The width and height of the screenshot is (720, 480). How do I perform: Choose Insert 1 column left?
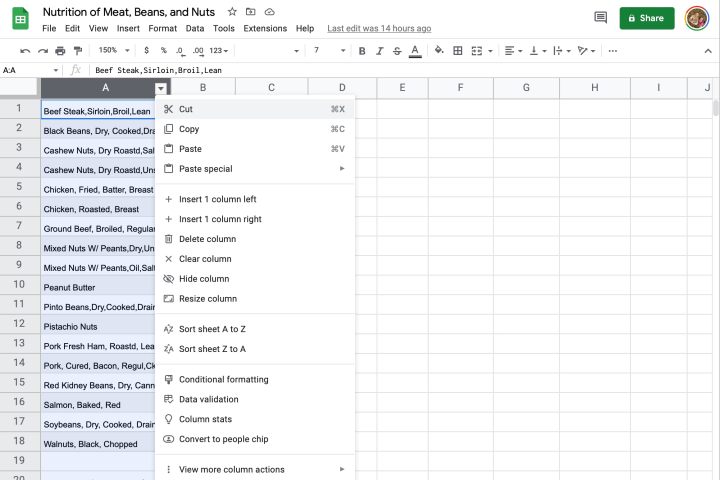coord(255,199)
